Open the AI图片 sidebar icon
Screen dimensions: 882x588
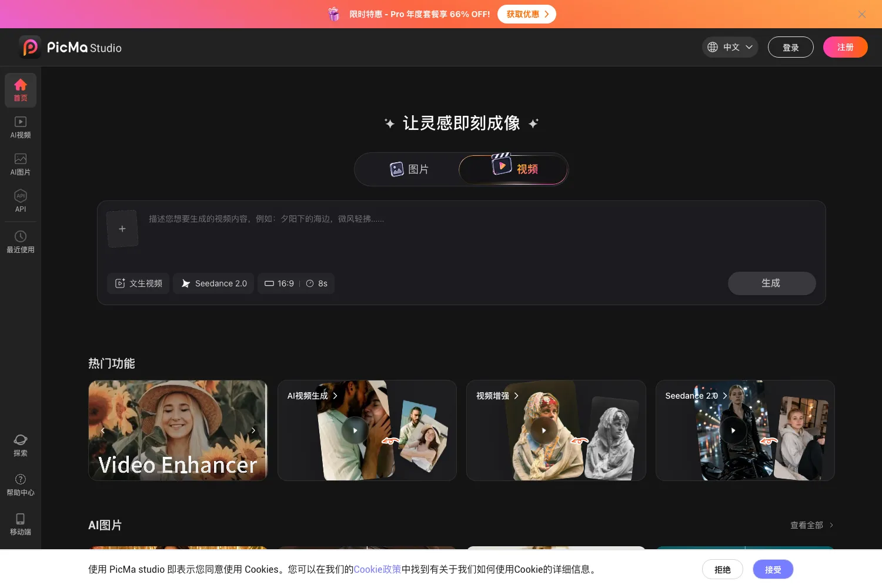[x=21, y=164]
